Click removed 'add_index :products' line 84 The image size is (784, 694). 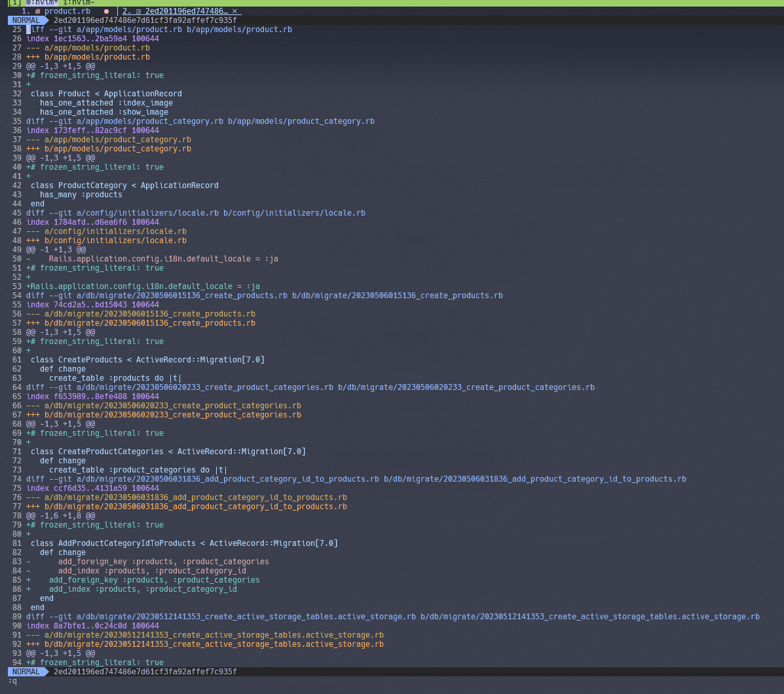point(136,571)
